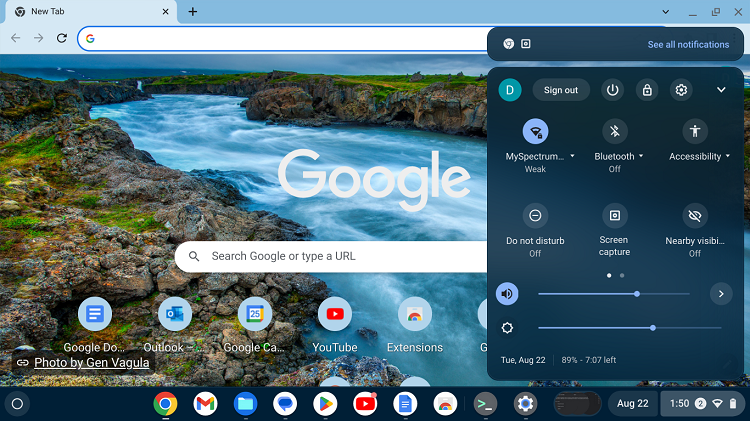Screen dimensions: 750x421
Task: Open Gmail from the shelf
Action: 205,404
